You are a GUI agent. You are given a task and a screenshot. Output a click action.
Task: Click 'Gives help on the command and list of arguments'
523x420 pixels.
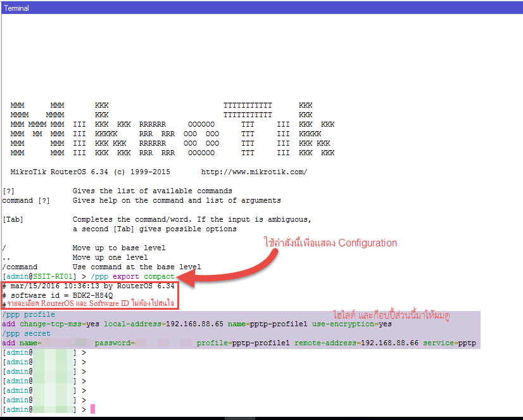tap(177, 200)
